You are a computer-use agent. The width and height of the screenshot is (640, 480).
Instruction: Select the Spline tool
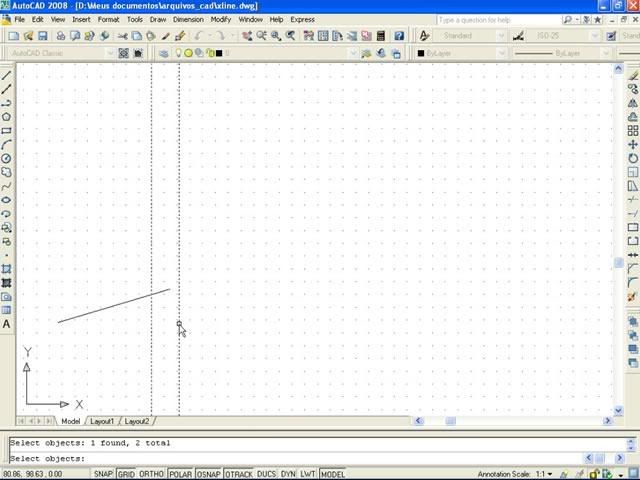pos(6,186)
